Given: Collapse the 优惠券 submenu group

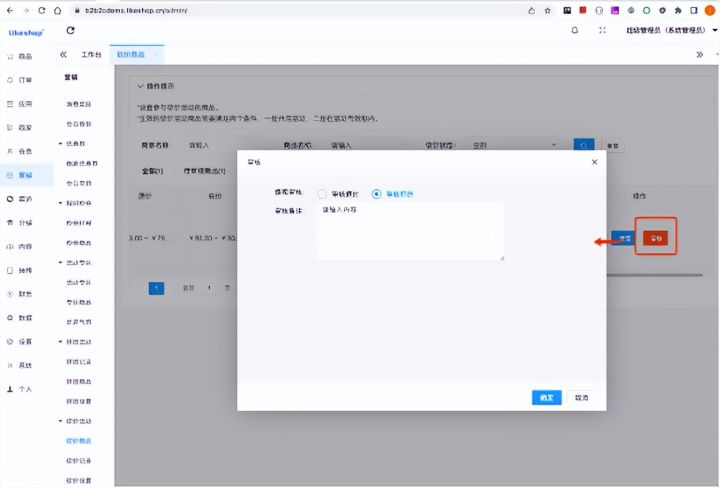Looking at the screenshot, I should click(72, 144).
